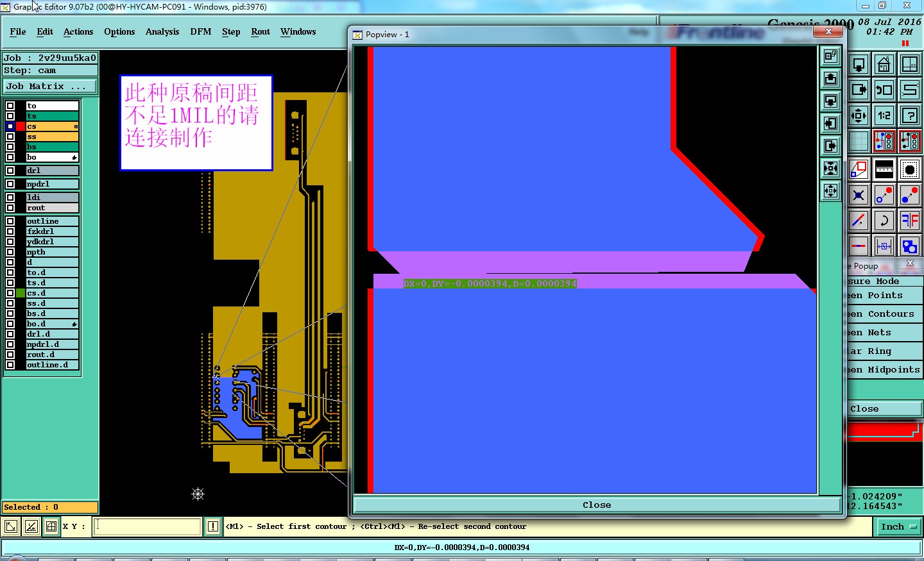924x561 pixels.
Task: Toggle display checkbox for layer ss
Action: [x=10, y=137]
